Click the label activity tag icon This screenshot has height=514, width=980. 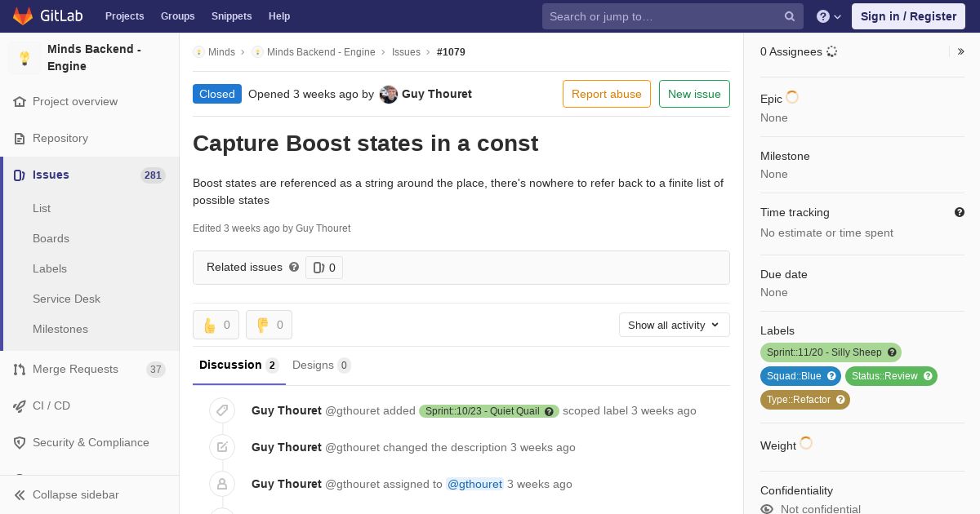click(222, 410)
